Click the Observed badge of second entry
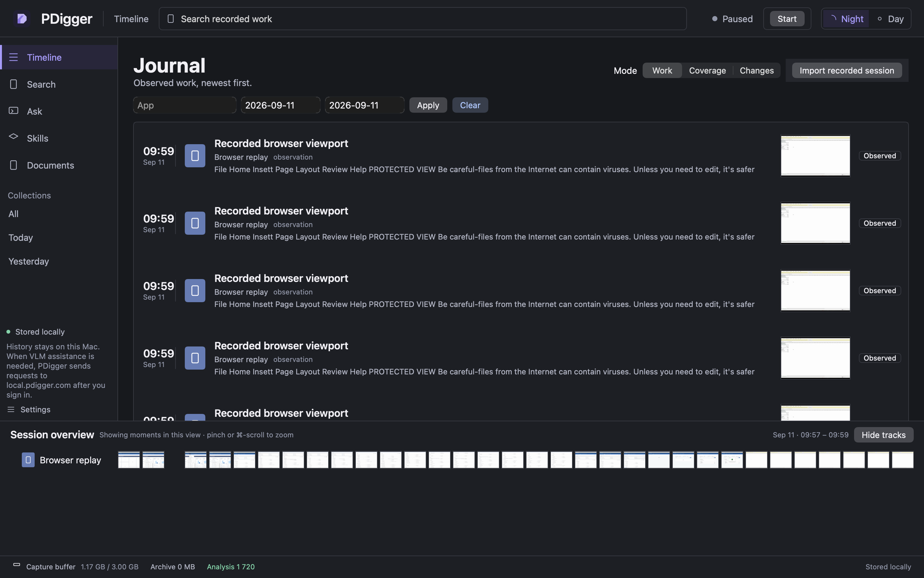The image size is (924, 578). [880, 223]
